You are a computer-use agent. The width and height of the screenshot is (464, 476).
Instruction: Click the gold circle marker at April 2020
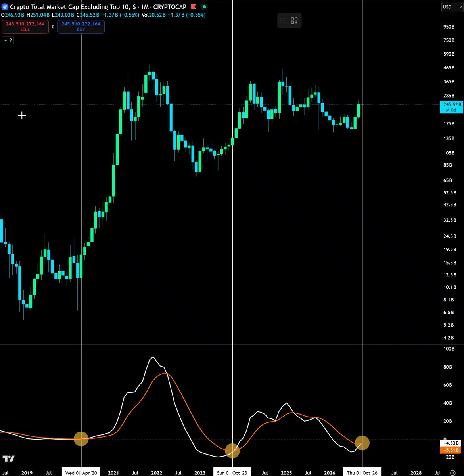point(81,439)
